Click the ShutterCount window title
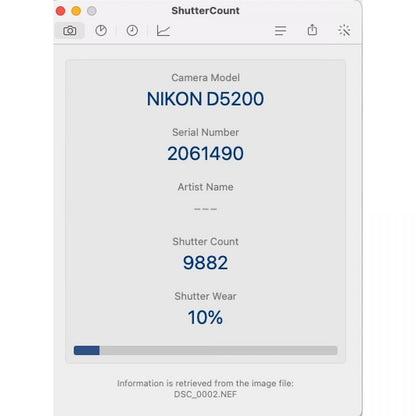Image resolution: width=416 pixels, height=416 pixels. [x=205, y=11]
